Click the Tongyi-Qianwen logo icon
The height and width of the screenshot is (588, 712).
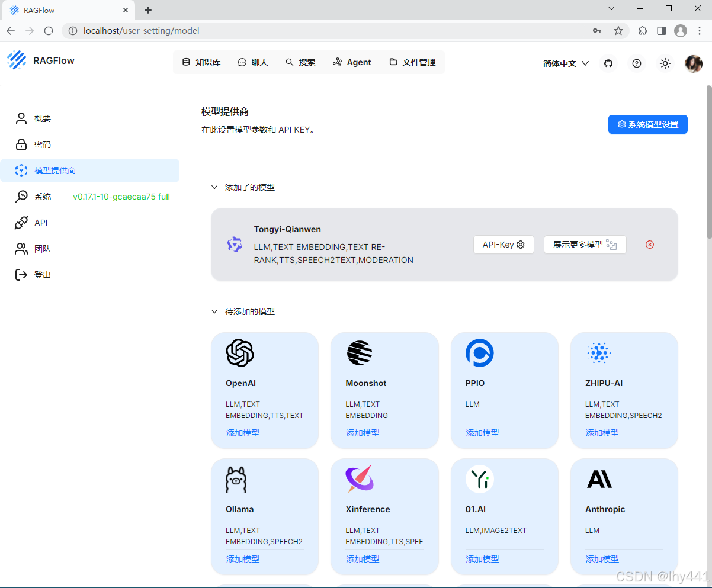[x=235, y=245]
